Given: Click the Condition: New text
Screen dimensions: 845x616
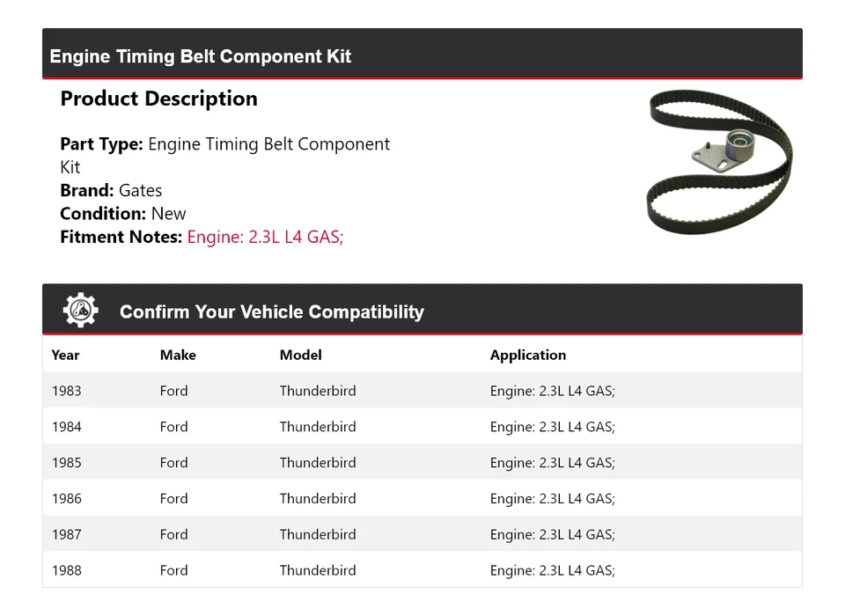Looking at the screenshot, I should pyautogui.click(x=123, y=214).
